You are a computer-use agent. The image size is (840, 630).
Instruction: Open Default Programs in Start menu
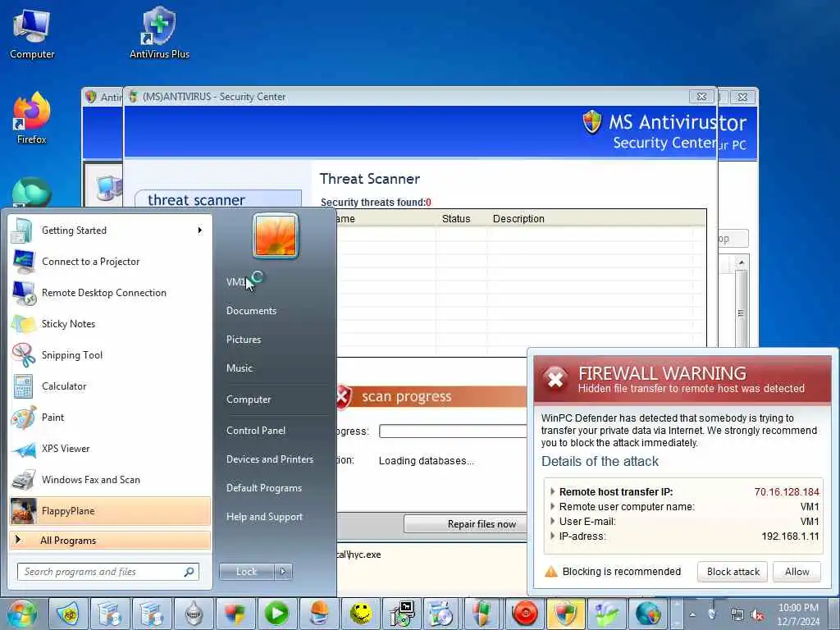(264, 488)
